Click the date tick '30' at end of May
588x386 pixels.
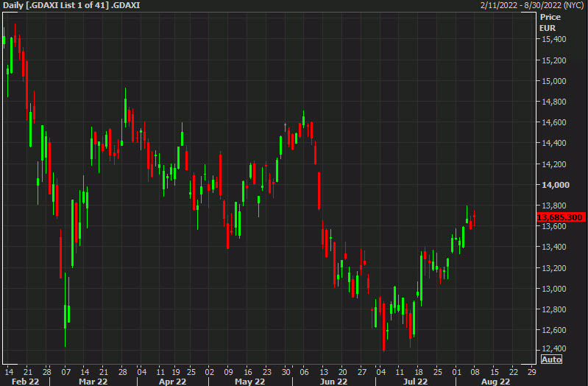(286, 372)
